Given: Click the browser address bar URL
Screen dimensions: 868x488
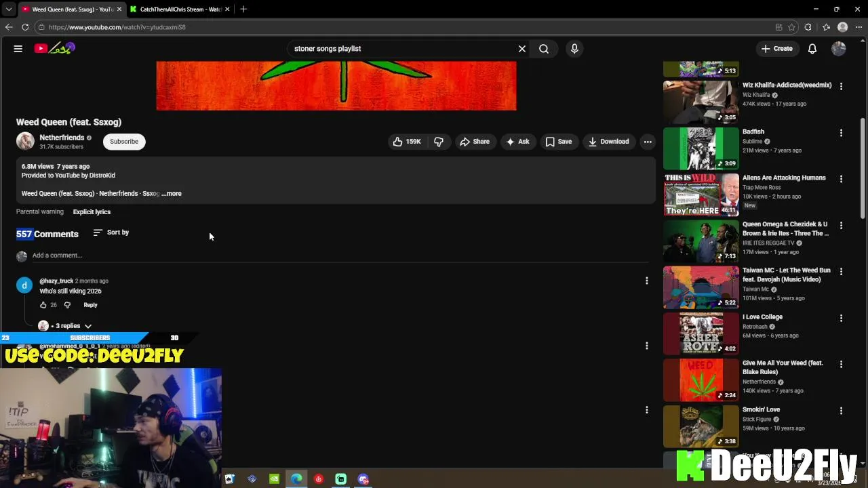Looking at the screenshot, I should point(117,27).
